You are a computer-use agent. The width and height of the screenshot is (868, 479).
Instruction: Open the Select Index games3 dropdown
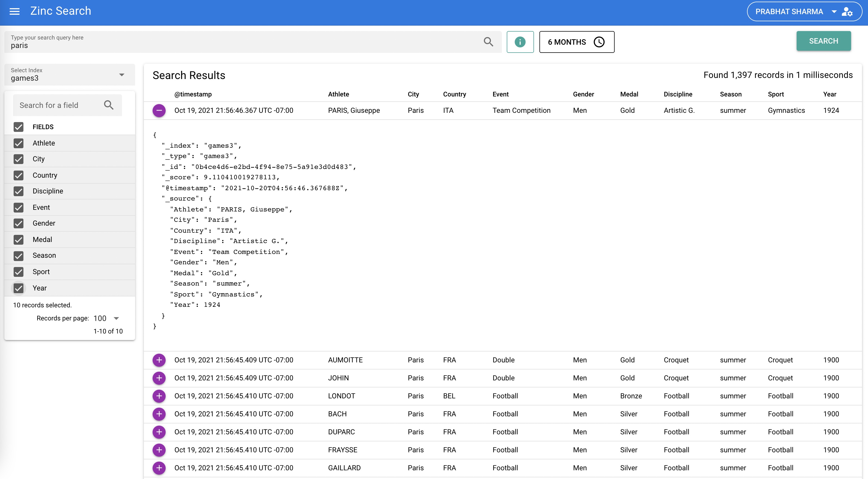[x=69, y=75]
